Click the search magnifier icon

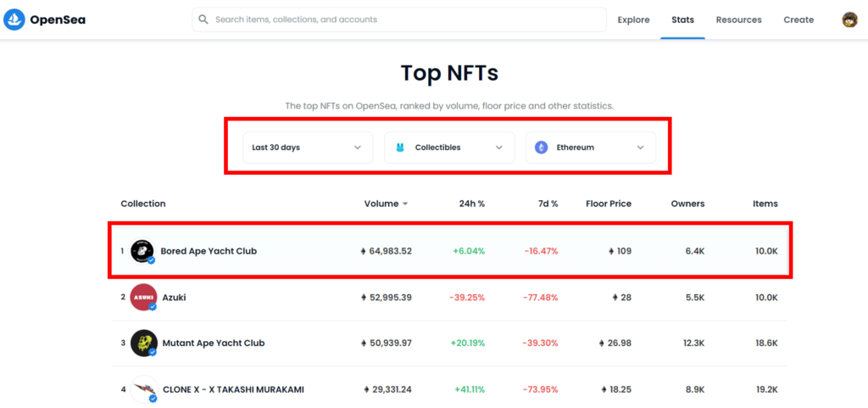click(203, 20)
